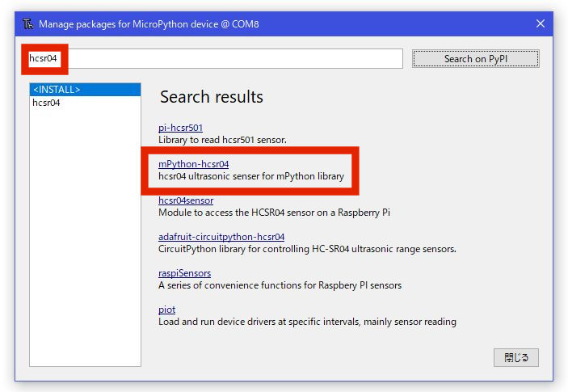
Task: Click the description 'Library to read hcsr501 sensor.'
Action: [222, 140]
